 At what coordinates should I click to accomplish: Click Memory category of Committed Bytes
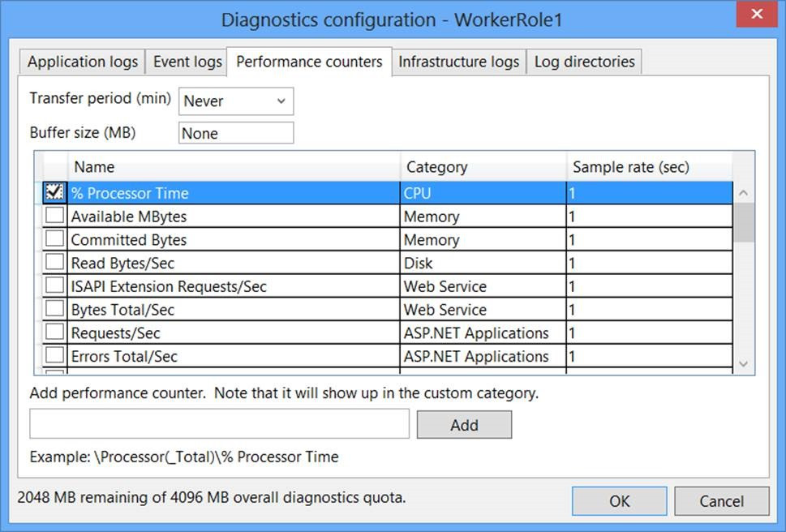point(483,239)
